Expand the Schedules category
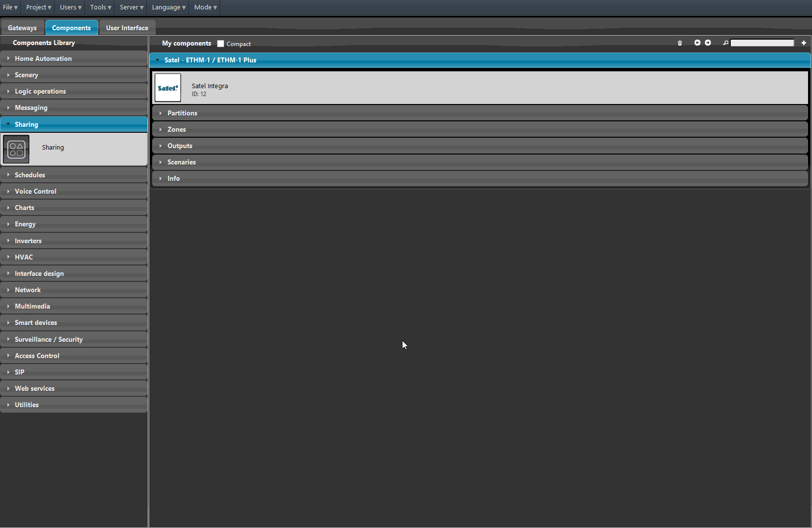812x528 pixels. pyautogui.click(x=74, y=175)
